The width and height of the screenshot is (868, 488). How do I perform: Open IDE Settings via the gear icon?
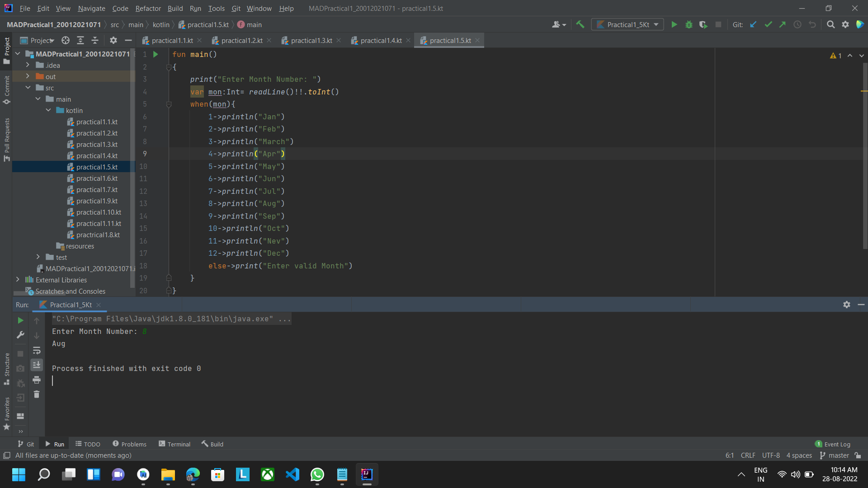(x=845, y=24)
